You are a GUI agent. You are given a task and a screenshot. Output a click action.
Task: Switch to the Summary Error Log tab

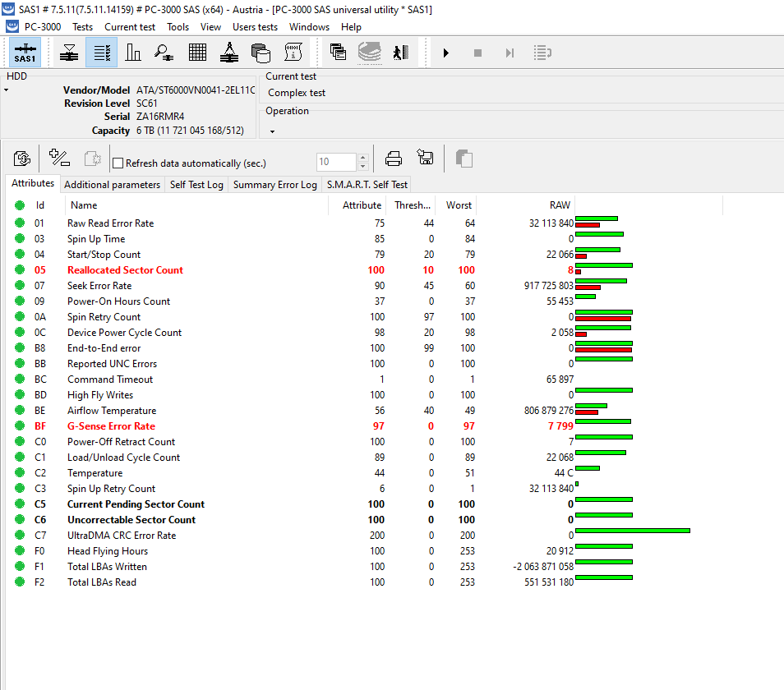click(275, 185)
